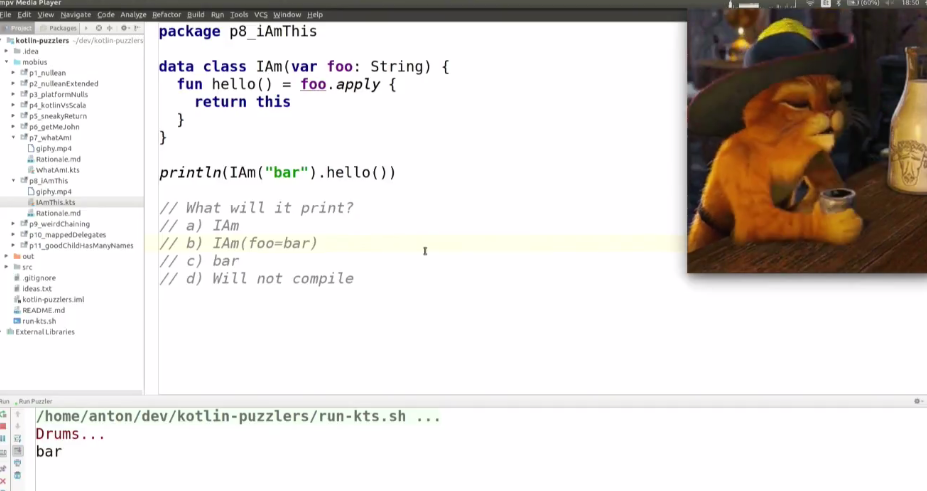
Task: Click the red close X in Run panel
Action: [x=4, y=482]
